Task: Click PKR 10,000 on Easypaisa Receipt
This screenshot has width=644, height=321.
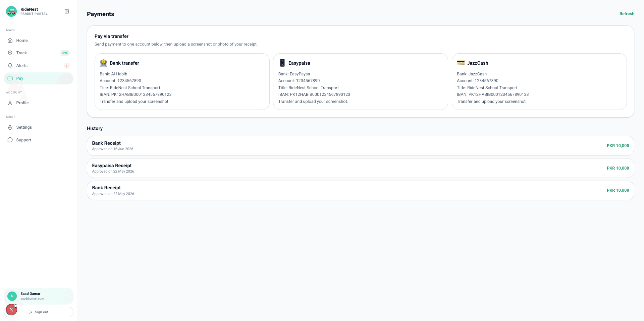Action: click(x=618, y=168)
